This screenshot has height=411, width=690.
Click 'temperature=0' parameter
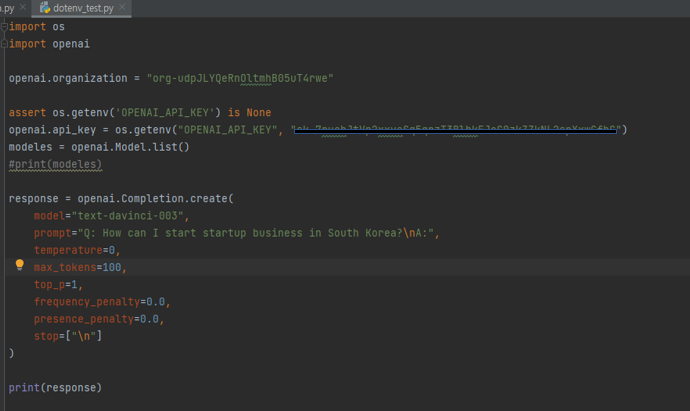point(75,250)
